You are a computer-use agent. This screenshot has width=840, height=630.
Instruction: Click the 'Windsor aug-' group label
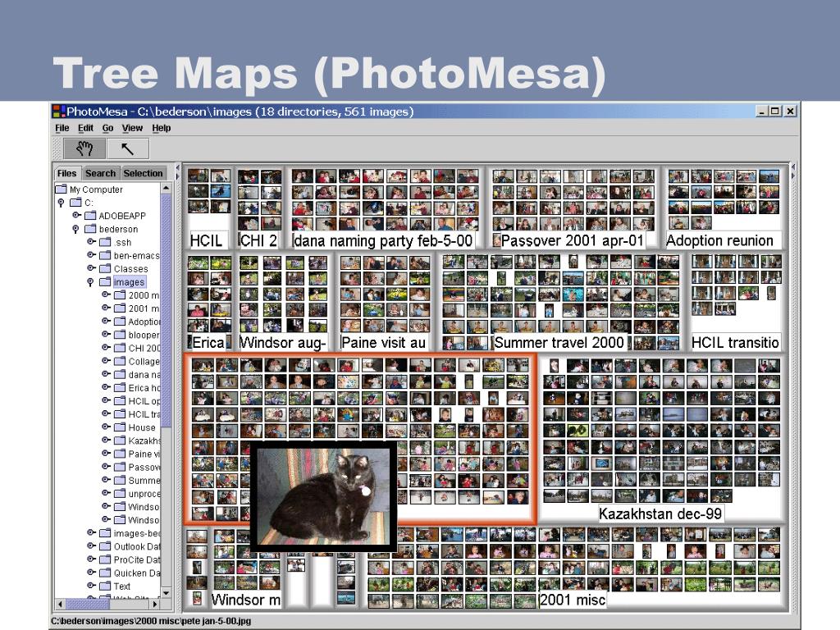(x=282, y=342)
